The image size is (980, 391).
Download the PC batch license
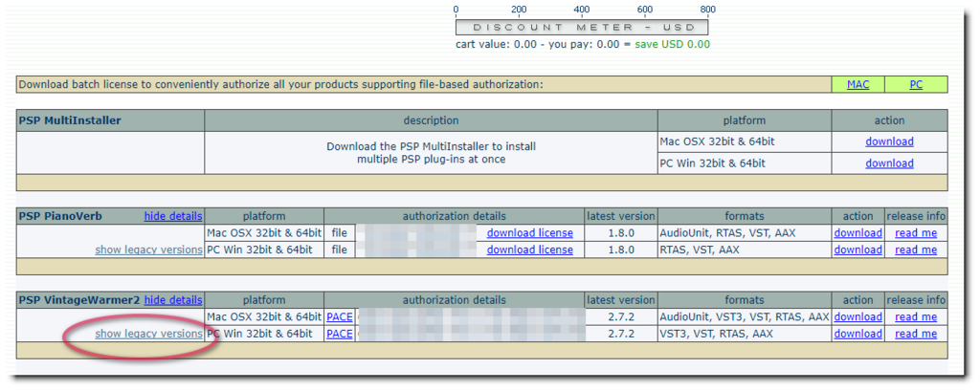916,84
